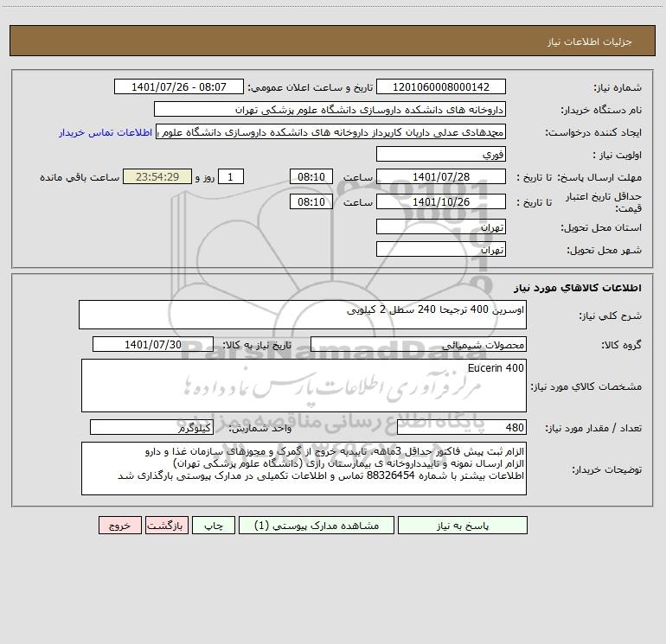Click the response deadline date 1401/07/28
The image size is (666, 644).
(x=441, y=176)
